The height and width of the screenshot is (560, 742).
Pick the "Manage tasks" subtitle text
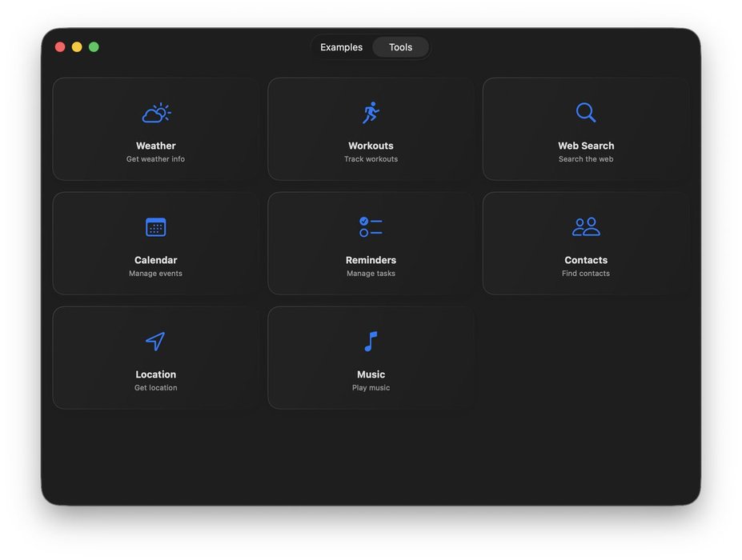(x=371, y=274)
